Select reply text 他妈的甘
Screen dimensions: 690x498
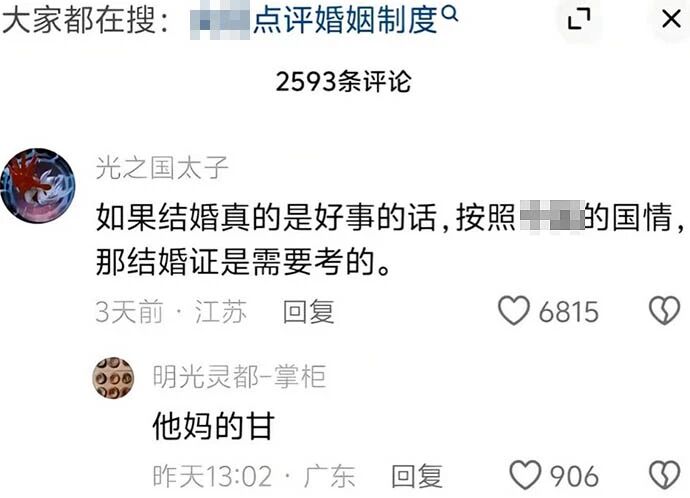(x=213, y=426)
